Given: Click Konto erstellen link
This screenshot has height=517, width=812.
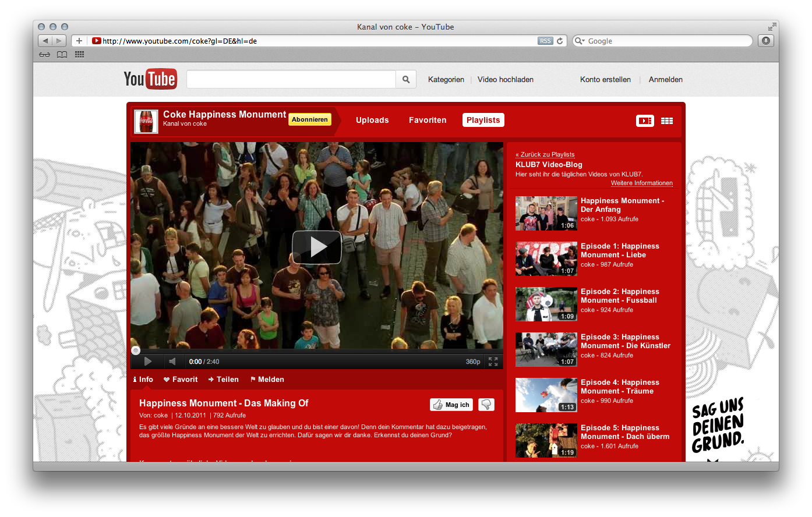Looking at the screenshot, I should point(605,80).
